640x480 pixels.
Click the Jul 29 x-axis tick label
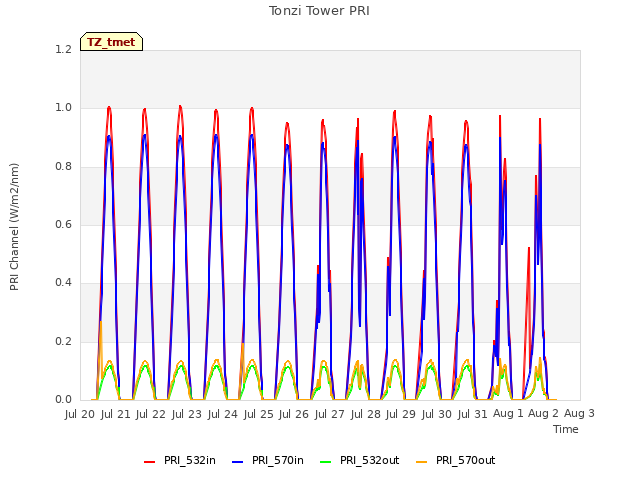click(401, 414)
